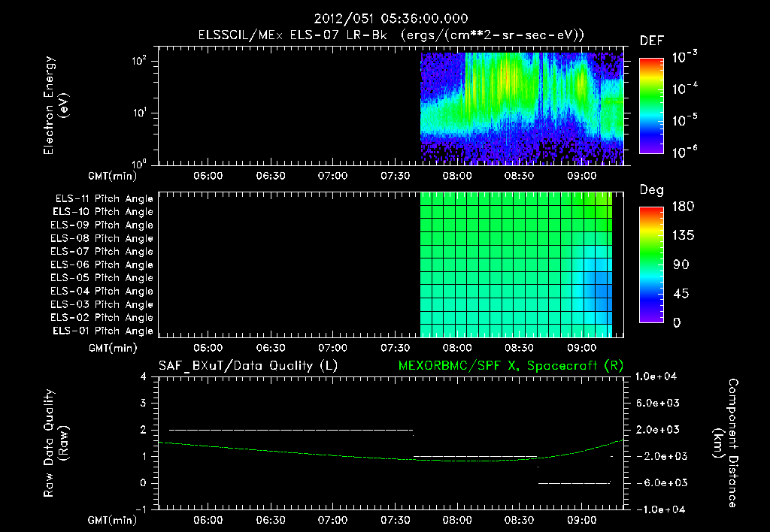Click the 45 value on Deg scale
The width and height of the screenshot is (770, 532).
pos(681,294)
